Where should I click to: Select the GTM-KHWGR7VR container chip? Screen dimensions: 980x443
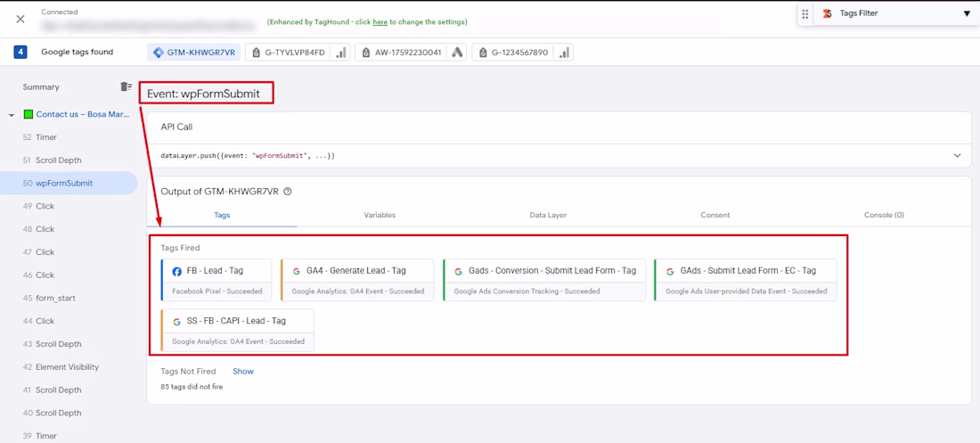(194, 53)
